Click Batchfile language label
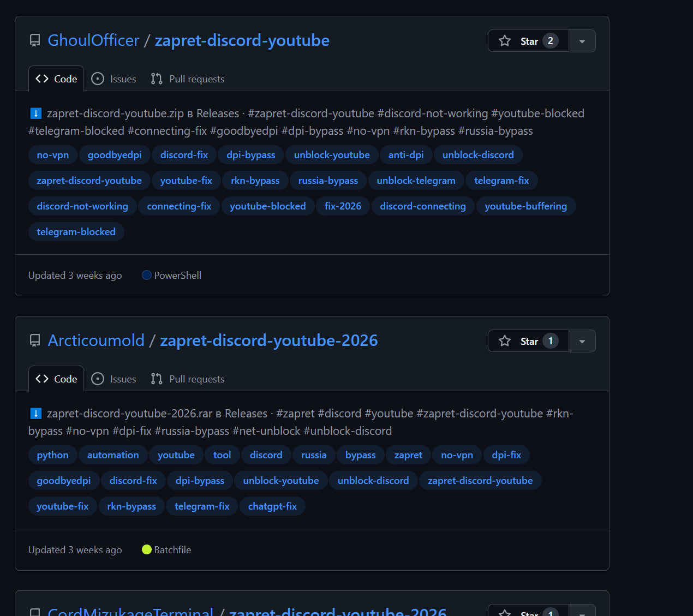Image resolution: width=693 pixels, height=616 pixels. pyautogui.click(x=172, y=549)
